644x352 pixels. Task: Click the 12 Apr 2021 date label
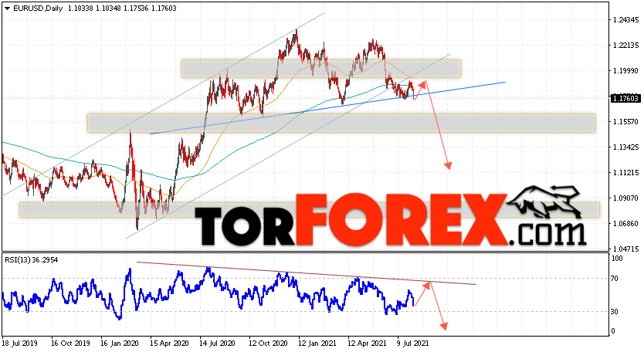pos(367,343)
